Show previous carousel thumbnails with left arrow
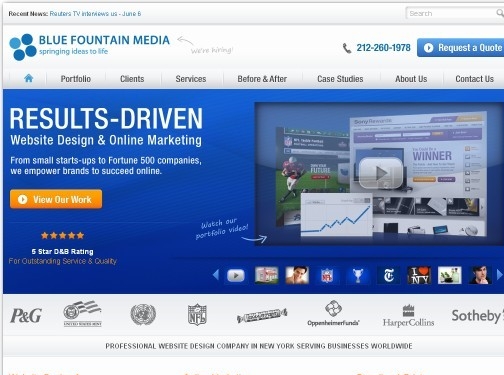 [x=216, y=275]
